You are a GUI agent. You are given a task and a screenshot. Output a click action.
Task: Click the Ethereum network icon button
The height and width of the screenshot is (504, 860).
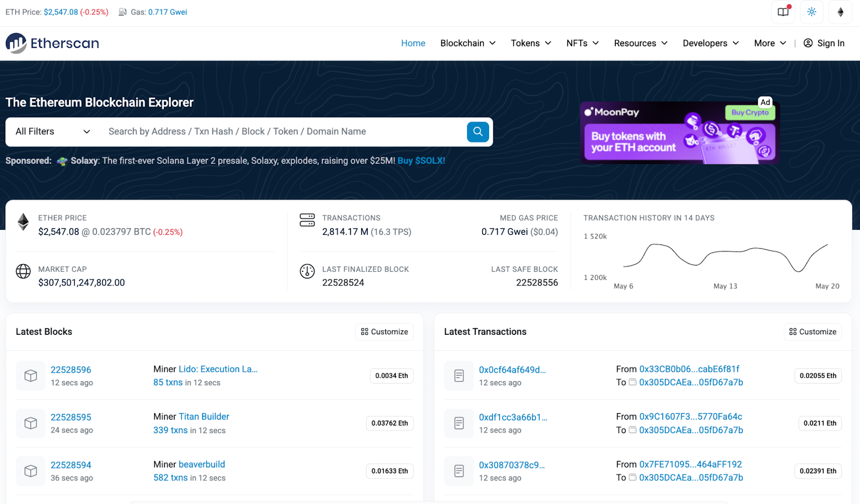tap(840, 12)
